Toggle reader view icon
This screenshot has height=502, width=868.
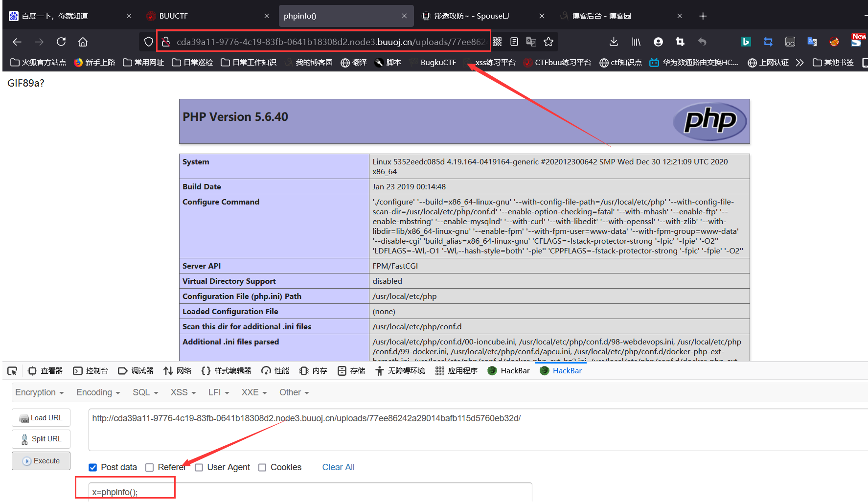[514, 42]
